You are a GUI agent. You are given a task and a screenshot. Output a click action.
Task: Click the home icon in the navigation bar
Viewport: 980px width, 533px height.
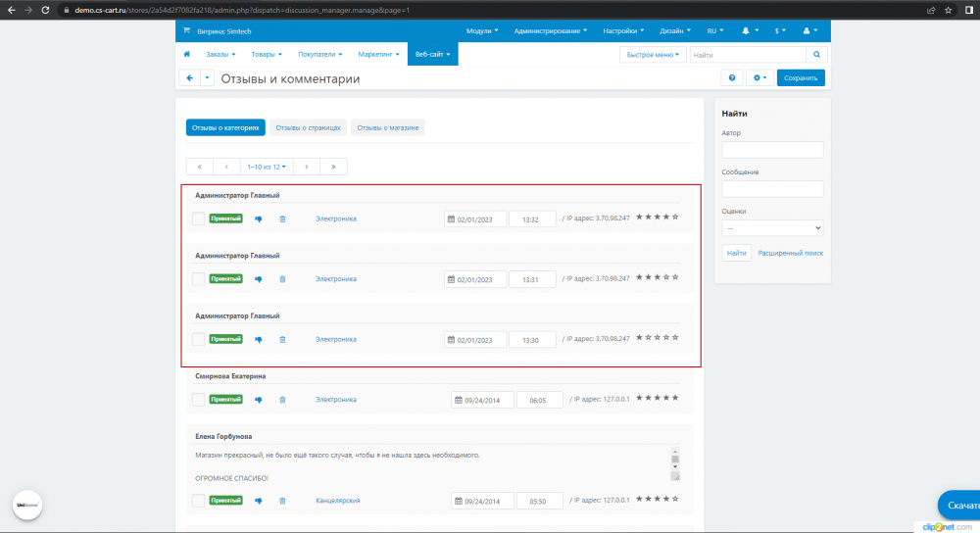click(x=186, y=55)
